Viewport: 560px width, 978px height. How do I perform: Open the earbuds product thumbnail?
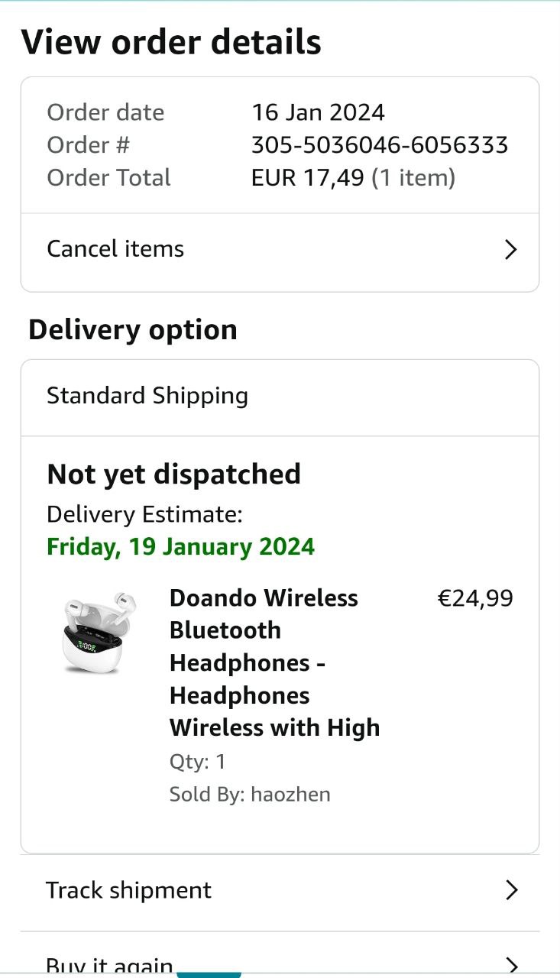pos(95,632)
